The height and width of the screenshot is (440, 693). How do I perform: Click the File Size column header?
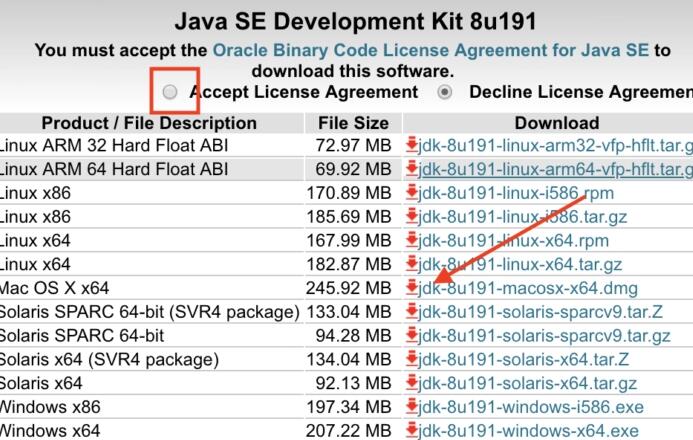354,123
